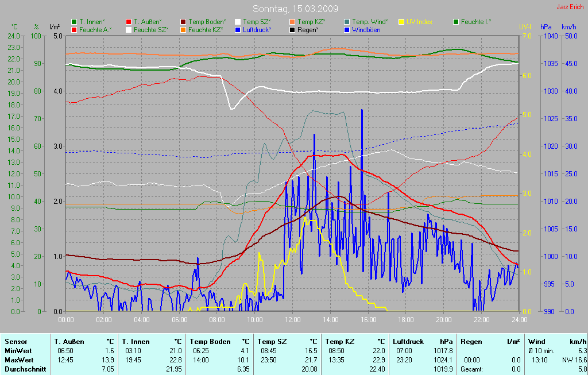Click the teal Temp. Wind legend square

click(x=347, y=22)
